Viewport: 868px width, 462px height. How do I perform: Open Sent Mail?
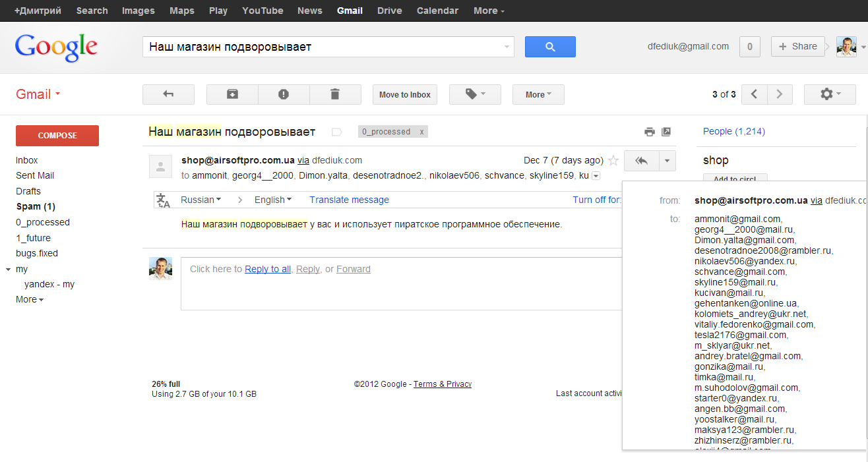tap(35, 175)
